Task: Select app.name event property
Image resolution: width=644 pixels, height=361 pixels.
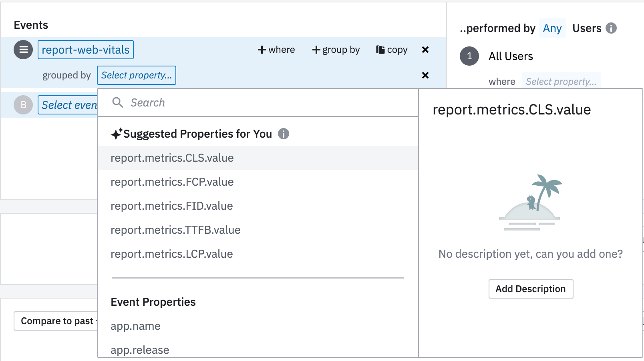Action: point(135,326)
